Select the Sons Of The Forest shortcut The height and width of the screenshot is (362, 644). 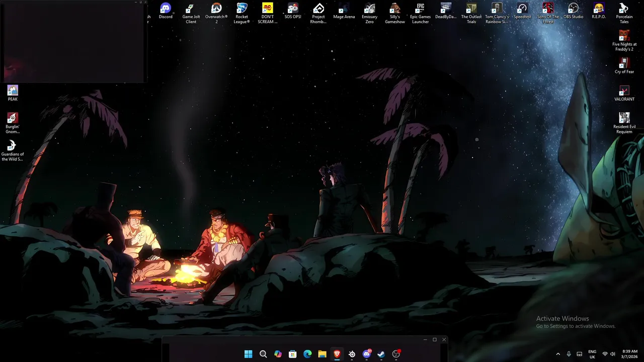click(548, 13)
